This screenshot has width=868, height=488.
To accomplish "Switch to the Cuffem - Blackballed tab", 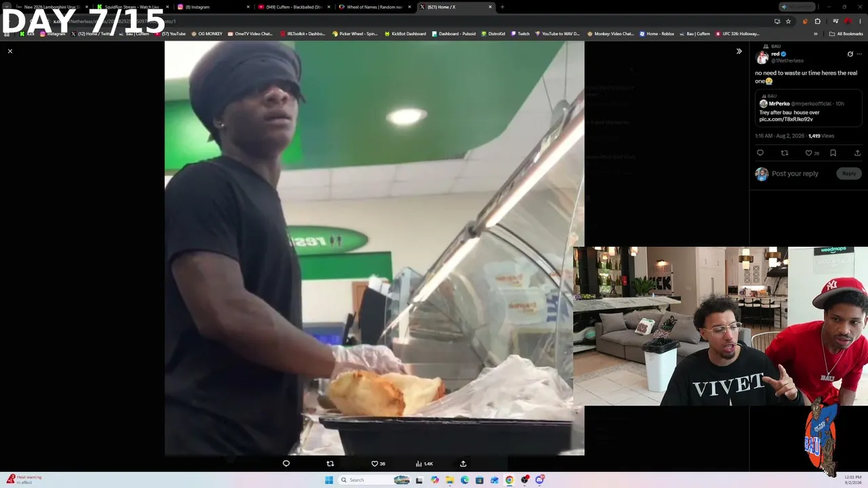I will point(293,7).
